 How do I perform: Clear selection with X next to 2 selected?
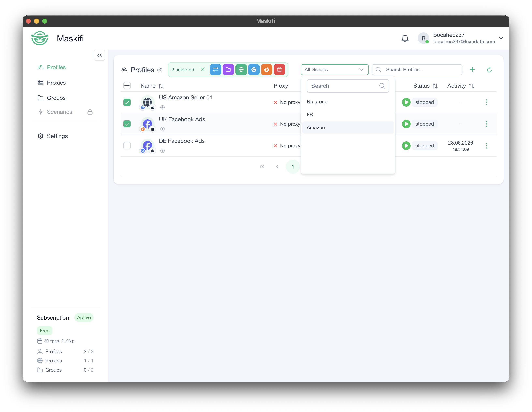tap(203, 70)
